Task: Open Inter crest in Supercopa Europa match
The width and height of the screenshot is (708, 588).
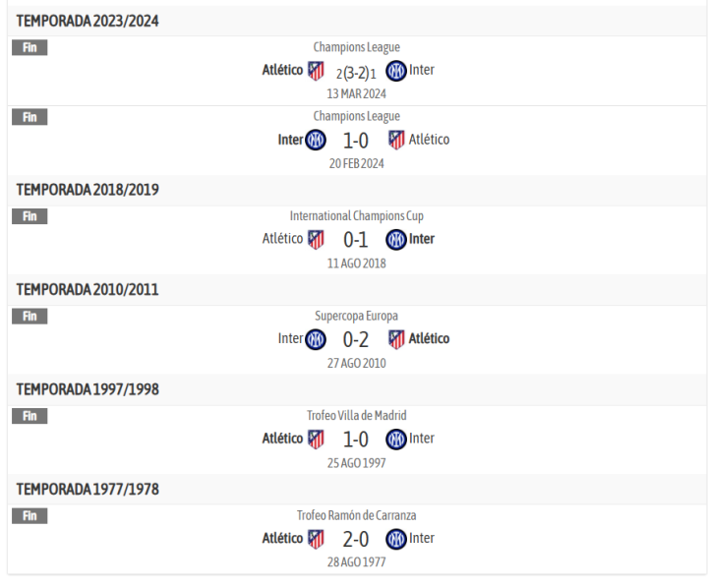Action: point(316,339)
